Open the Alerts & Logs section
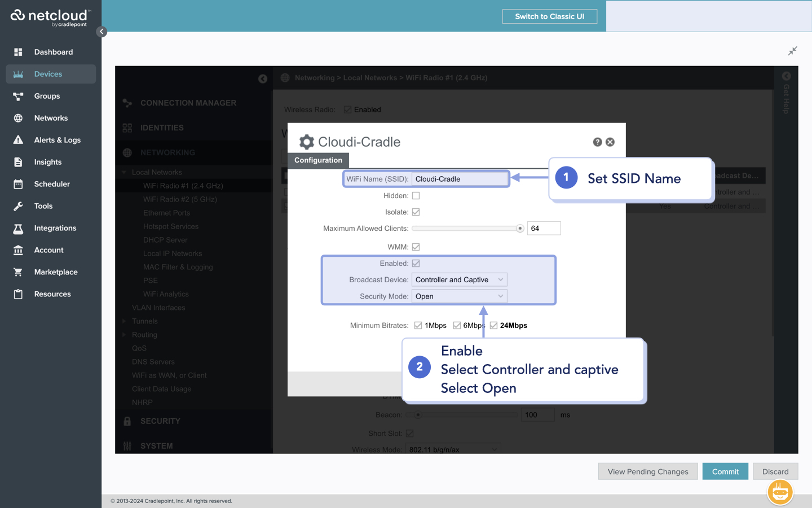Image resolution: width=812 pixels, height=508 pixels. click(56, 139)
